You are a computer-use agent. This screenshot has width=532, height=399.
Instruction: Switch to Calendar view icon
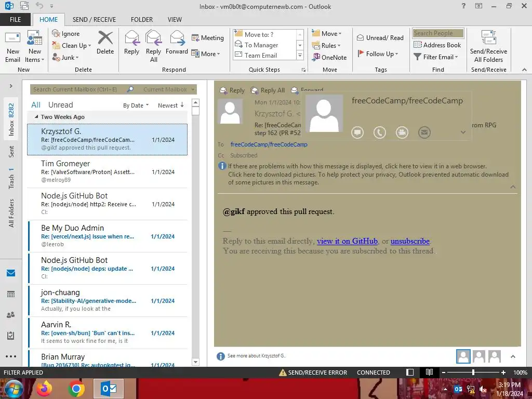click(x=11, y=294)
